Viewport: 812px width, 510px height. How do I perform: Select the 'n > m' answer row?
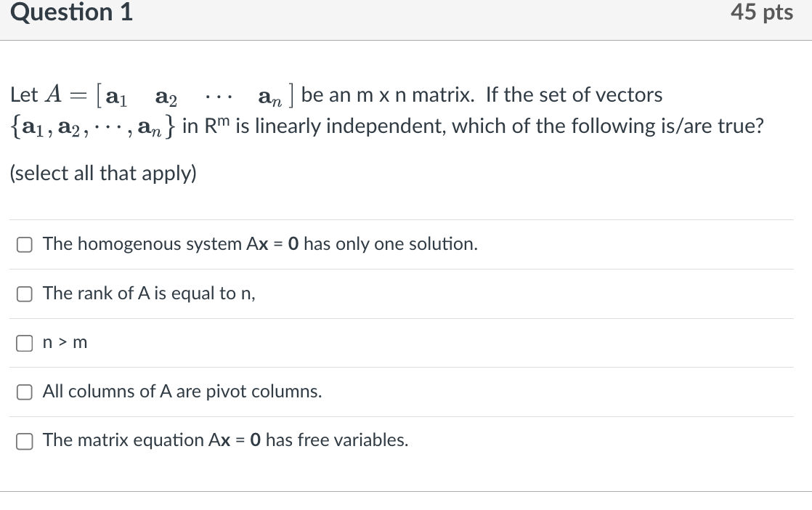pyautogui.click(x=65, y=342)
